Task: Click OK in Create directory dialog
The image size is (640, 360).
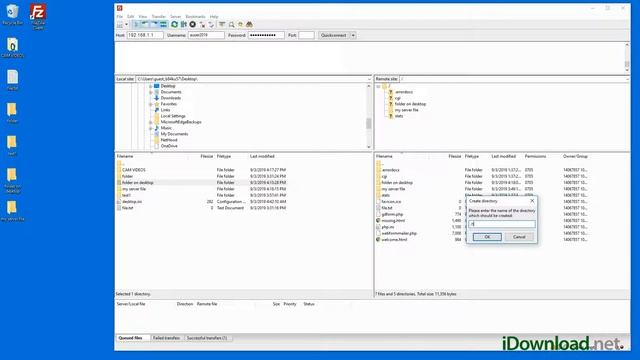Action: click(x=487, y=237)
